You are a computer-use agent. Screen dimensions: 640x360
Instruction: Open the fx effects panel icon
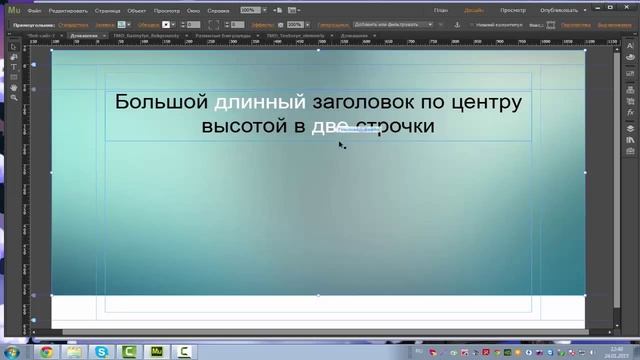pyautogui.click(x=630, y=112)
